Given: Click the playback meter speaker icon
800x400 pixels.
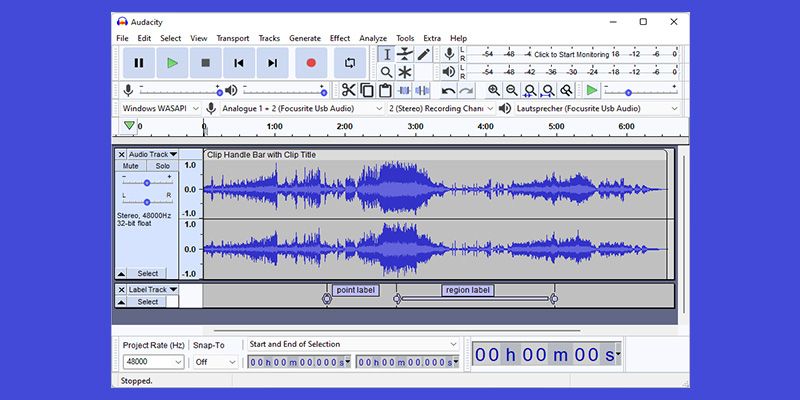Looking at the screenshot, I should pyautogui.click(x=449, y=72).
